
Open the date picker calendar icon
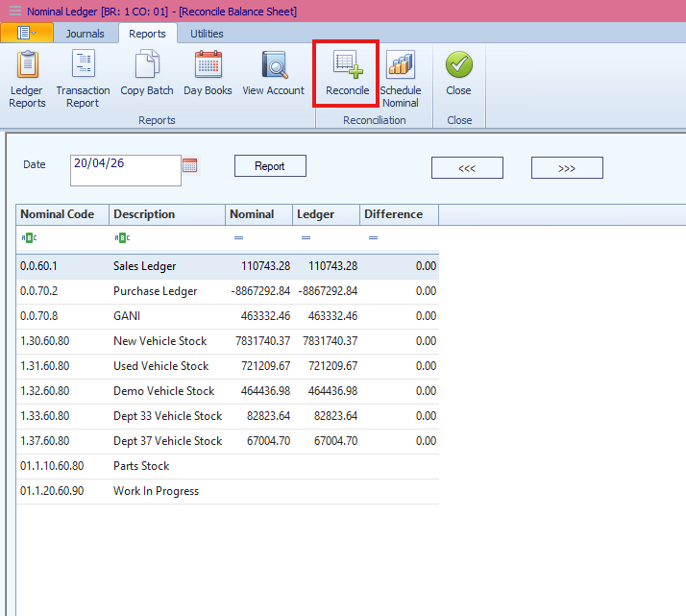[190, 165]
